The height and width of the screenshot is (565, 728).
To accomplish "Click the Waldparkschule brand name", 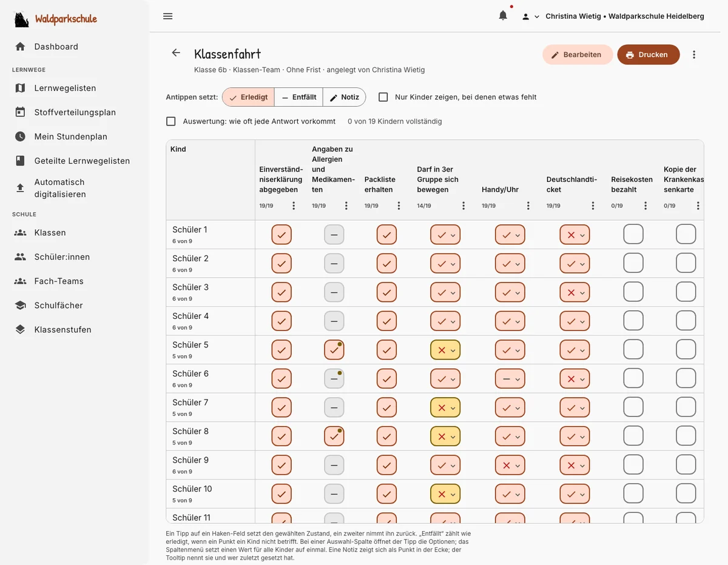I will 66,19.
